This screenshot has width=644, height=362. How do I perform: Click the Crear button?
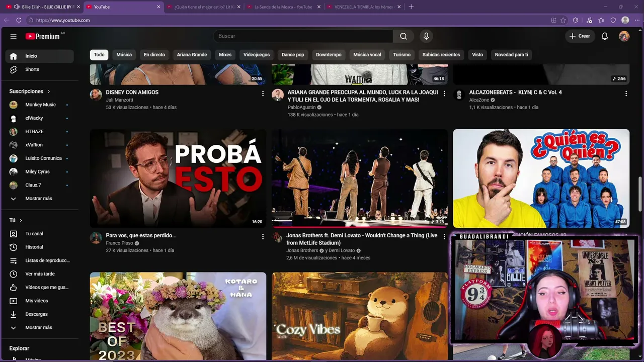tap(580, 36)
